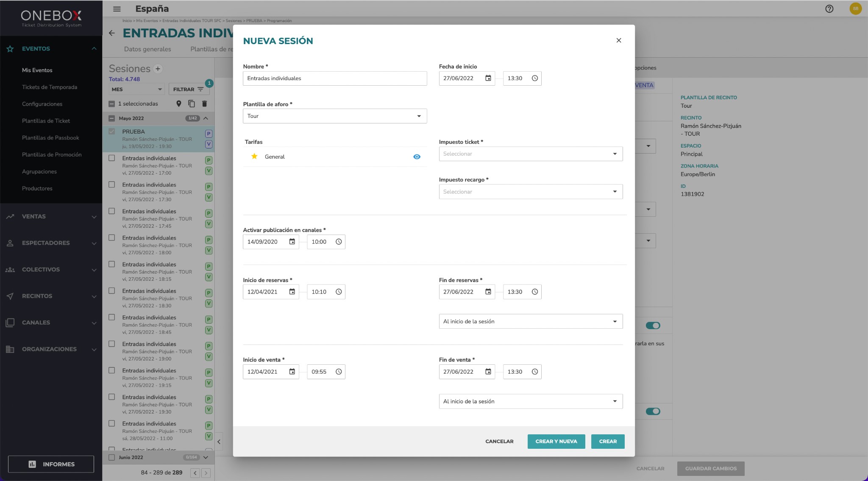Check the Junio 2022 group checkbox
Screen dimensions: 868x481
tap(112, 457)
